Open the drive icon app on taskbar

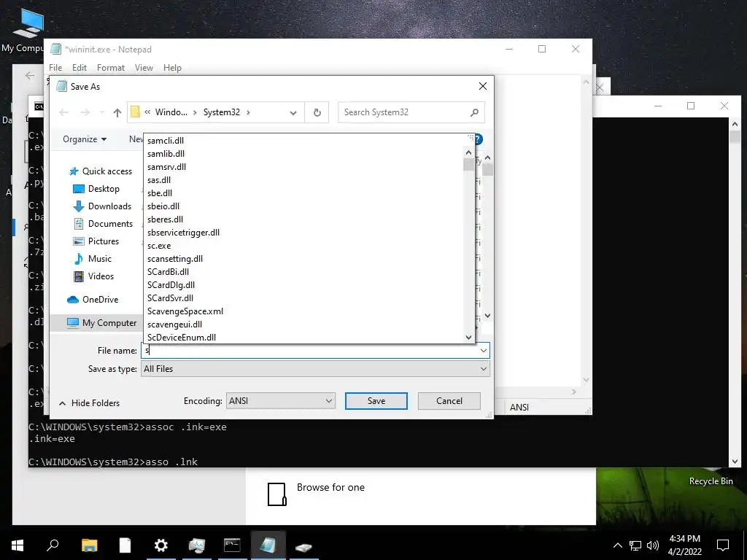pos(303,545)
